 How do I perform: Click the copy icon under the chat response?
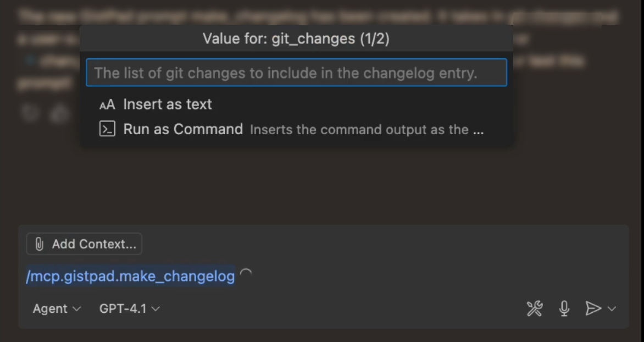pos(30,114)
